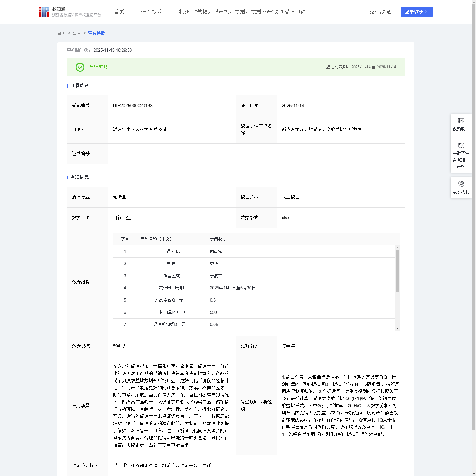Click the 统计时间周期 field name cell
476x476 pixels.
[171, 288]
